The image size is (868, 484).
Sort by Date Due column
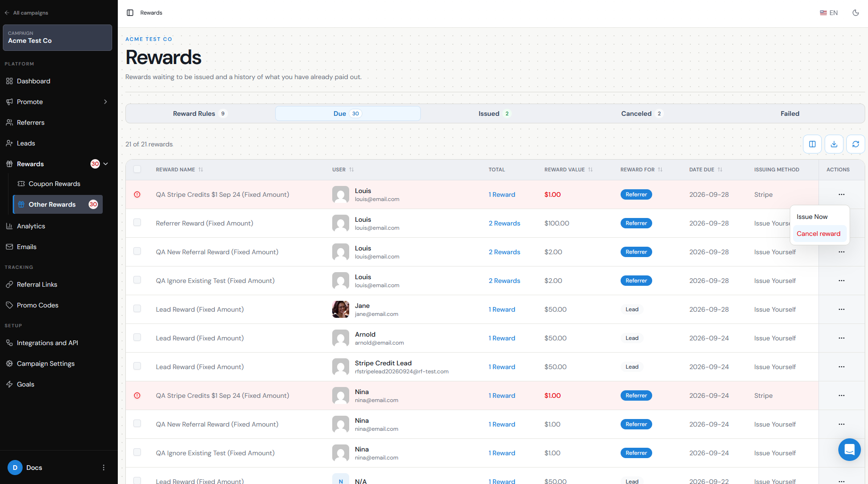706,169
